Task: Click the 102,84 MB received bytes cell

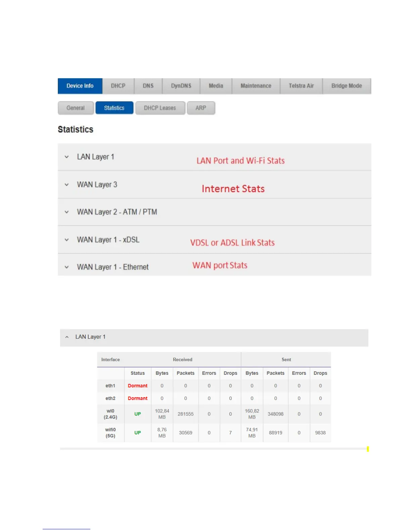Action: [162, 414]
